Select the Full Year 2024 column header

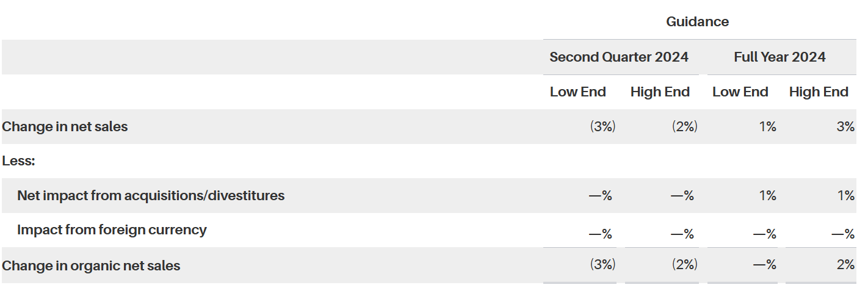[x=779, y=57]
